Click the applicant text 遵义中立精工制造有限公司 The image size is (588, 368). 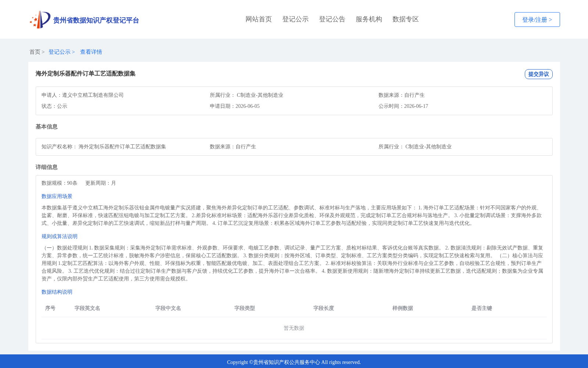point(93,95)
